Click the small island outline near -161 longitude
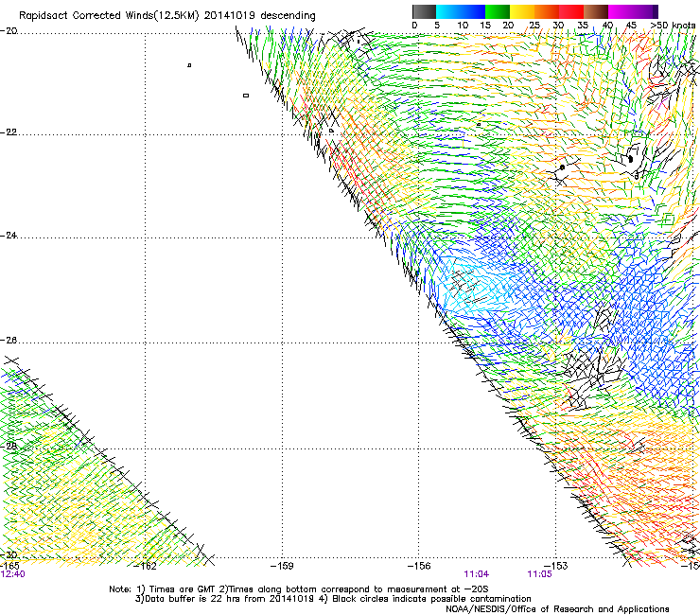This screenshot has width=700, height=615. (189, 65)
